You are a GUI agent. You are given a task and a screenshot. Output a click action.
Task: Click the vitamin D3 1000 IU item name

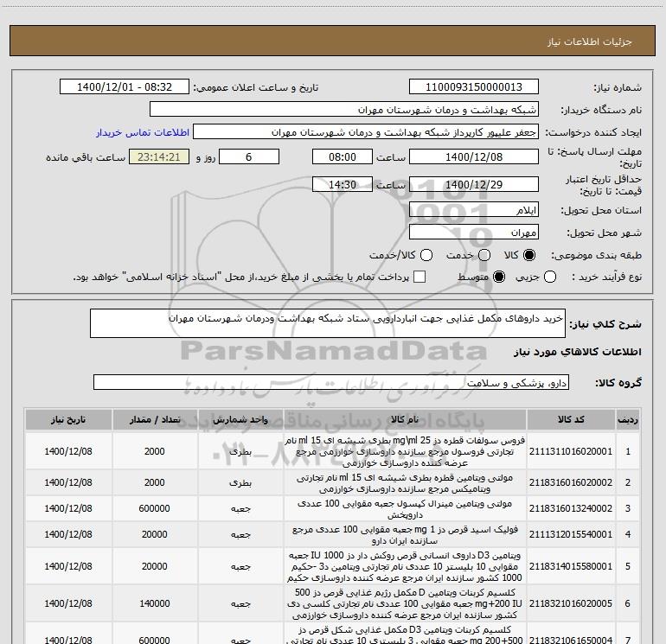pos(405,567)
